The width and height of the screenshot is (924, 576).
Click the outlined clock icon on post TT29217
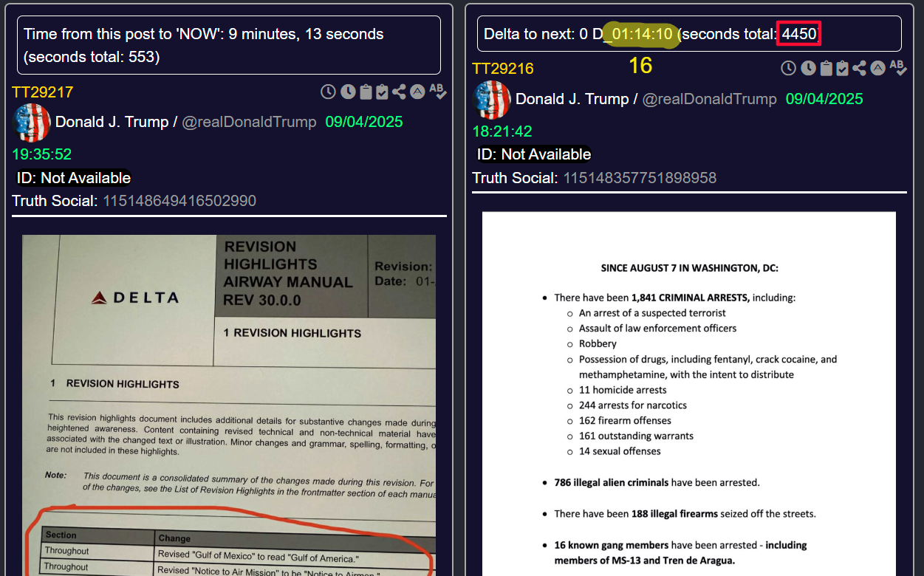[328, 92]
